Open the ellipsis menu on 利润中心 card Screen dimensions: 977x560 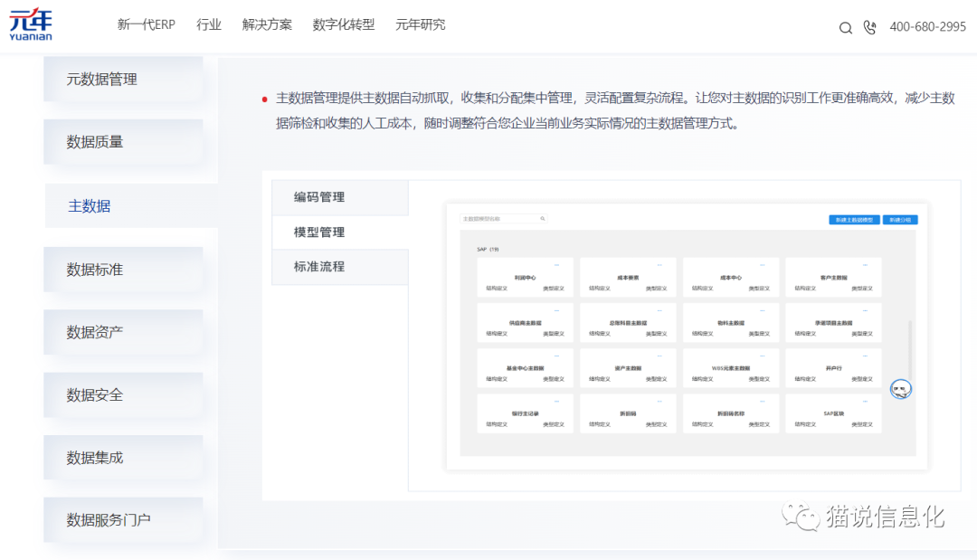click(556, 265)
